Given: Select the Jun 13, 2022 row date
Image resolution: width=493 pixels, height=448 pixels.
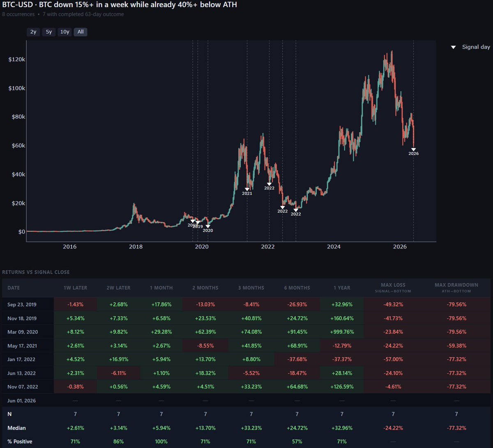Looking at the screenshot, I should pyautogui.click(x=21, y=373).
